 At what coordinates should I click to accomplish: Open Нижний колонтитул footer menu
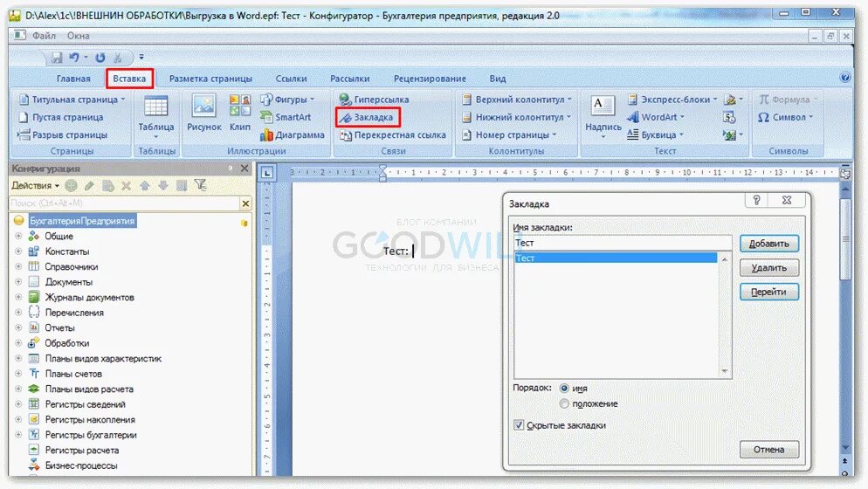[x=516, y=117]
